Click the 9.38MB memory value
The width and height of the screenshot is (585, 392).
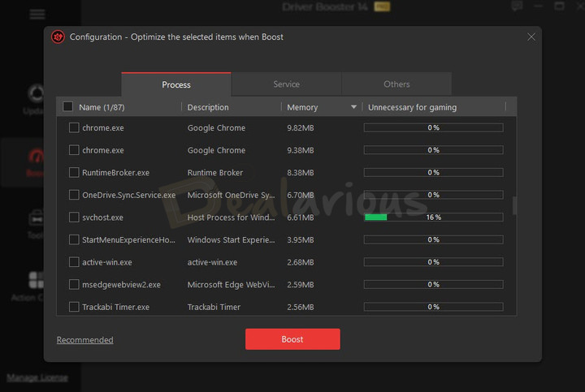301,150
